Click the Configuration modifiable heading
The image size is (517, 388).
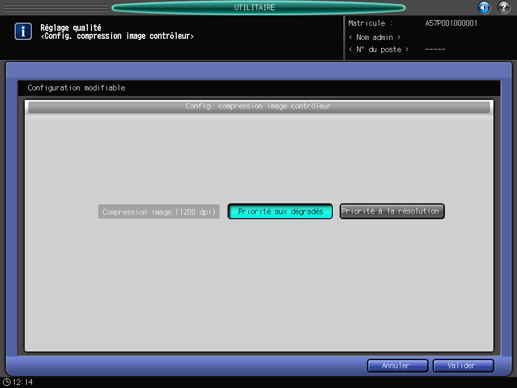pos(76,88)
